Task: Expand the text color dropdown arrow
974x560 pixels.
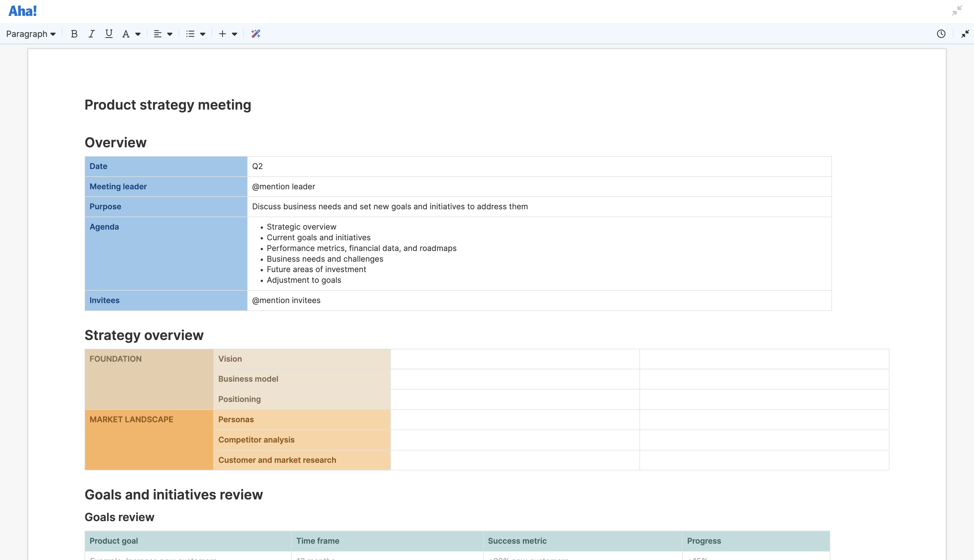Action: (x=138, y=34)
